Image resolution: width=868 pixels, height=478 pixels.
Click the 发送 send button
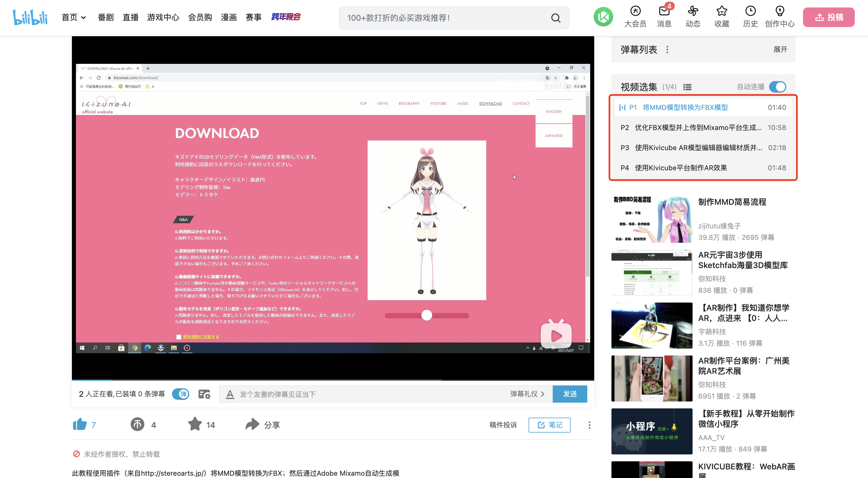click(570, 394)
